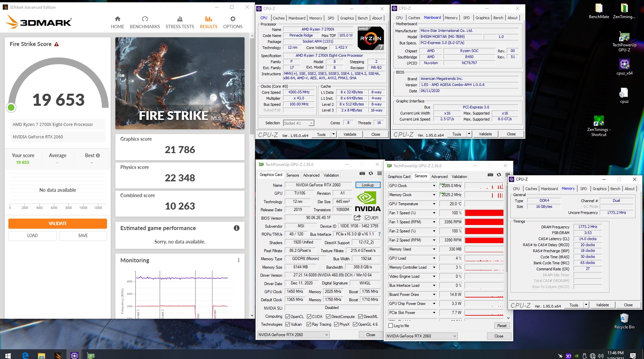Expand Tools dropdown in CPU-Z Memory window
644x359 pixels.
[586, 305]
